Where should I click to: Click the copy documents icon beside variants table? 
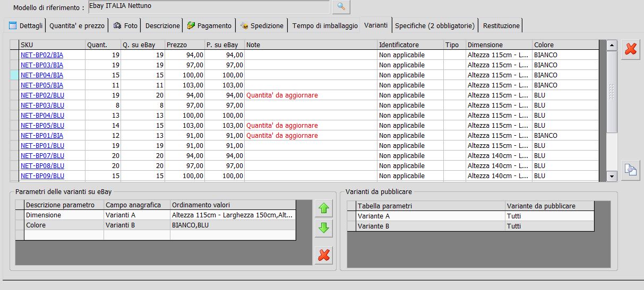coord(631,170)
